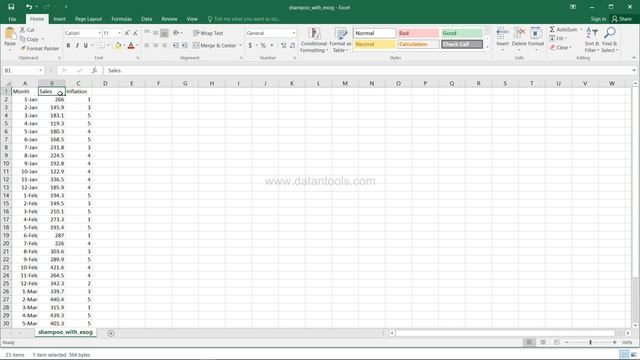Click Increase Decimal icon

tap(284, 45)
